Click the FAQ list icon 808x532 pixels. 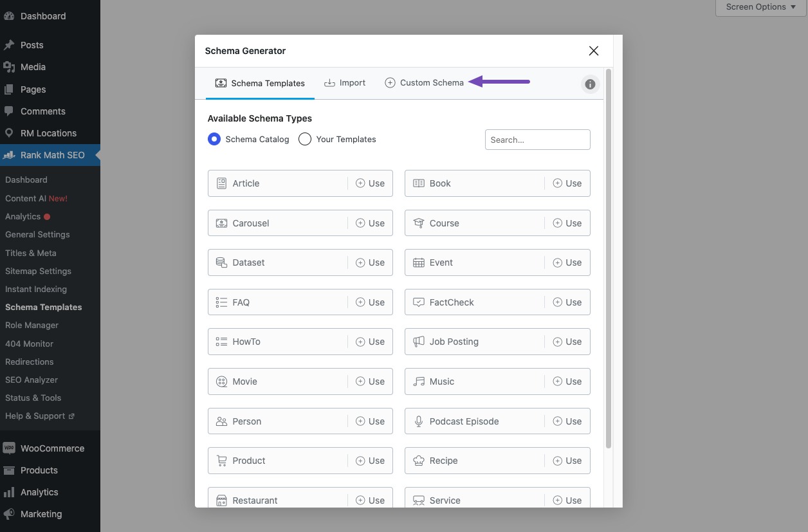[221, 302]
